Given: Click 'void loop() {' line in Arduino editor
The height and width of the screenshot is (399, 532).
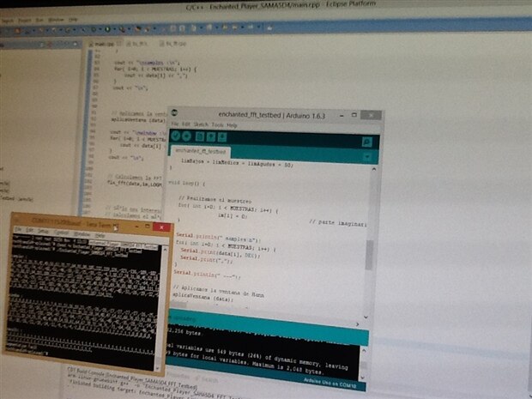Looking at the screenshot, I should click(x=186, y=184).
